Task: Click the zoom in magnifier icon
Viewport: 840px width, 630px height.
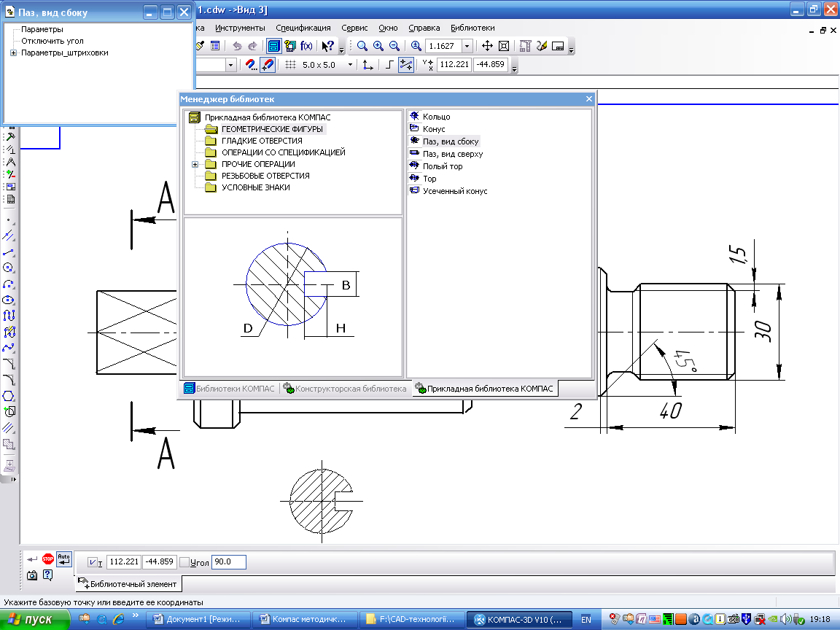Action: click(378, 46)
